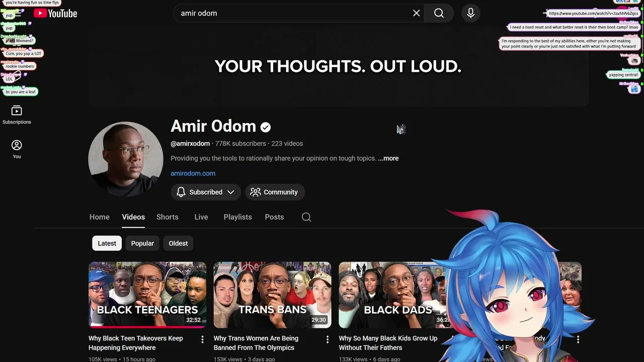The height and width of the screenshot is (362, 644).
Task: Open the TRANS BANS video thumbnail
Action: pyautogui.click(x=272, y=295)
